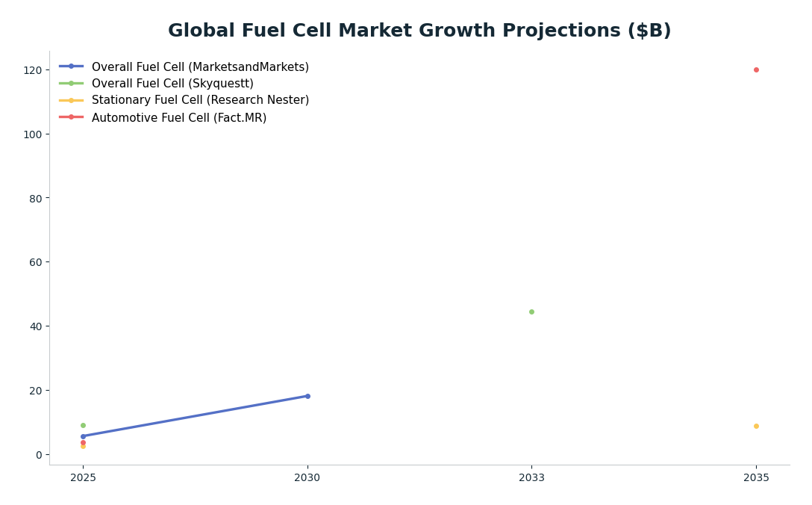Screen dimensions: 812x505
Task: Click the green Skyquestt legend line marker
Action: [x=72, y=84]
